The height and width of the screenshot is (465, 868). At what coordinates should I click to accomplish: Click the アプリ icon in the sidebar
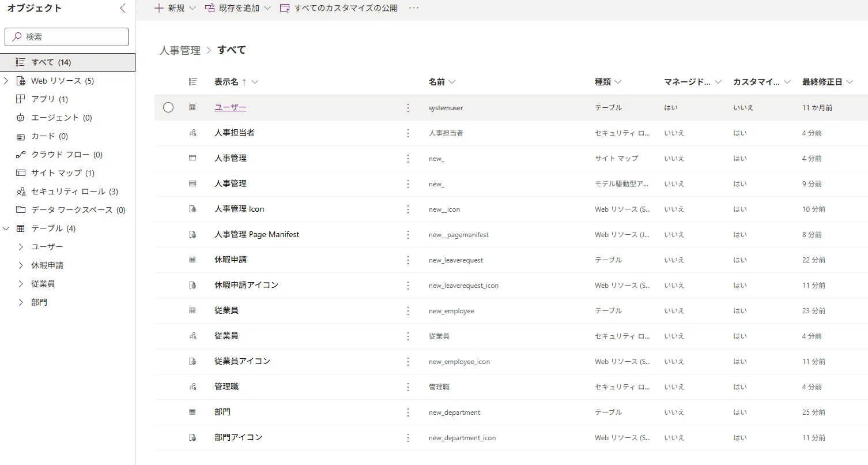pos(21,99)
